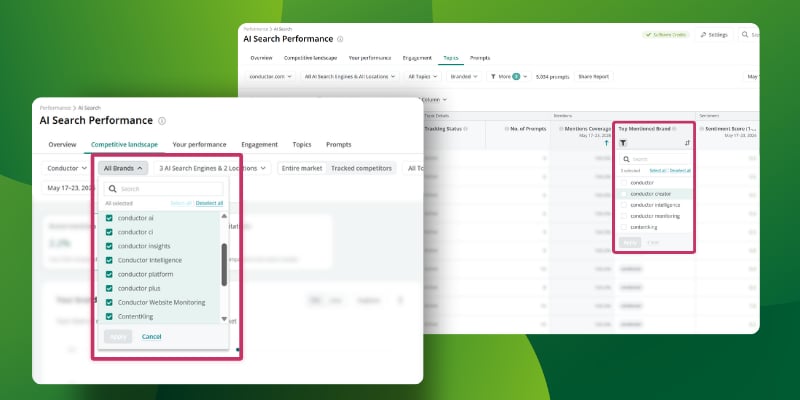Click the Search field in Top Mentioned Brand filter
The width and height of the screenshot is (800, 400).
[656, 159]
